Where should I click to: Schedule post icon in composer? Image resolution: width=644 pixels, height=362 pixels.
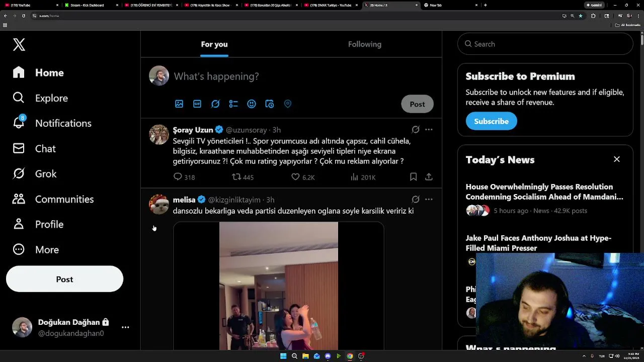(270, 104)
